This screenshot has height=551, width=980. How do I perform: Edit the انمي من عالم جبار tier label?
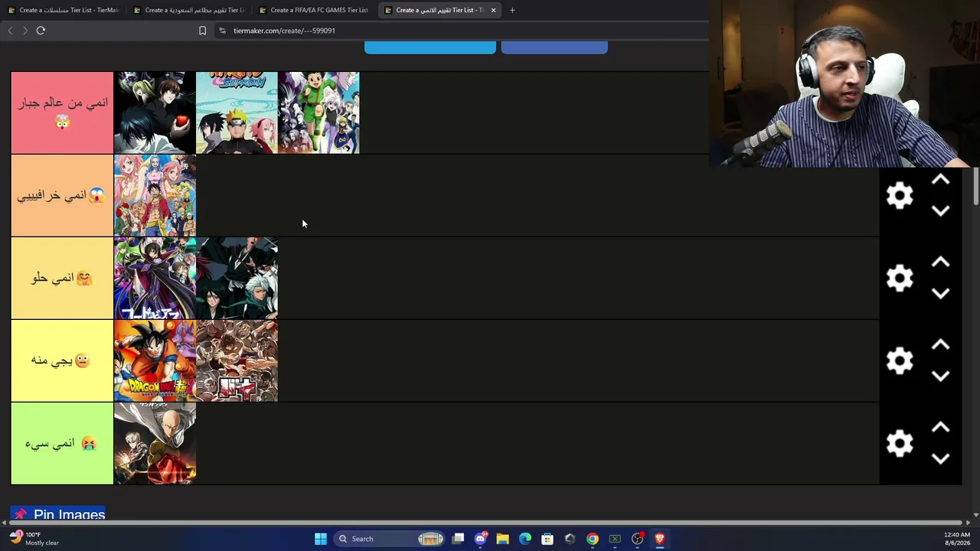(x=62, y=112)
